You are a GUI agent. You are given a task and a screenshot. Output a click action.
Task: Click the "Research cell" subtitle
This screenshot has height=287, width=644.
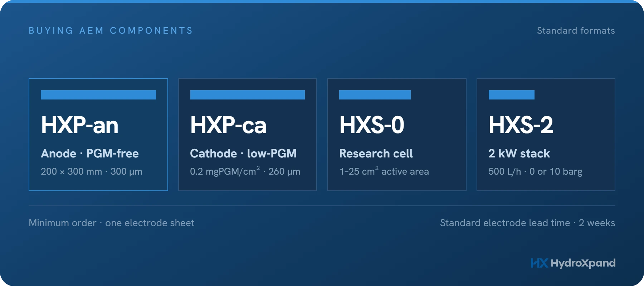pos(376,154)
